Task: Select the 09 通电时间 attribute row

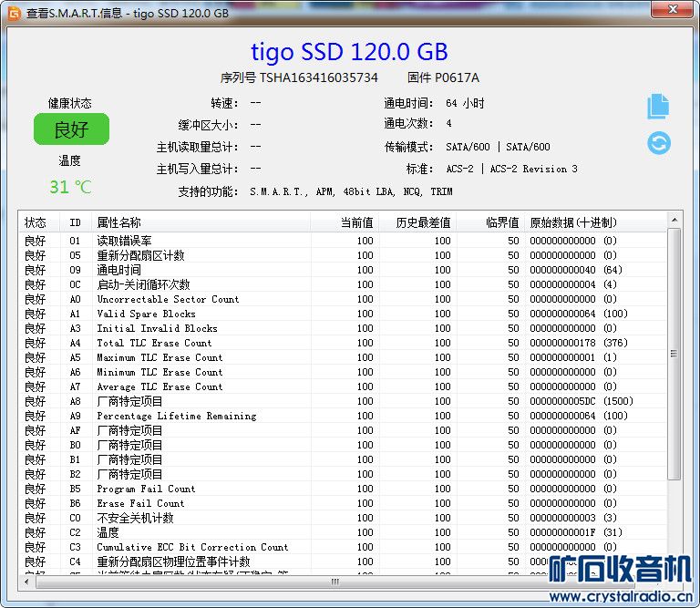Action: pyautogui.click(x=343, y=270)
